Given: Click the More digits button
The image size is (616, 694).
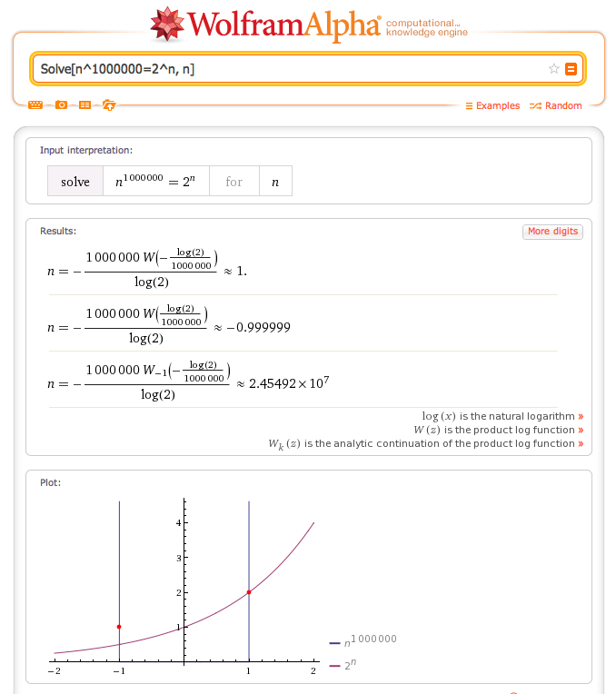Looking at the screenshot, I should (x=552, y=232).
